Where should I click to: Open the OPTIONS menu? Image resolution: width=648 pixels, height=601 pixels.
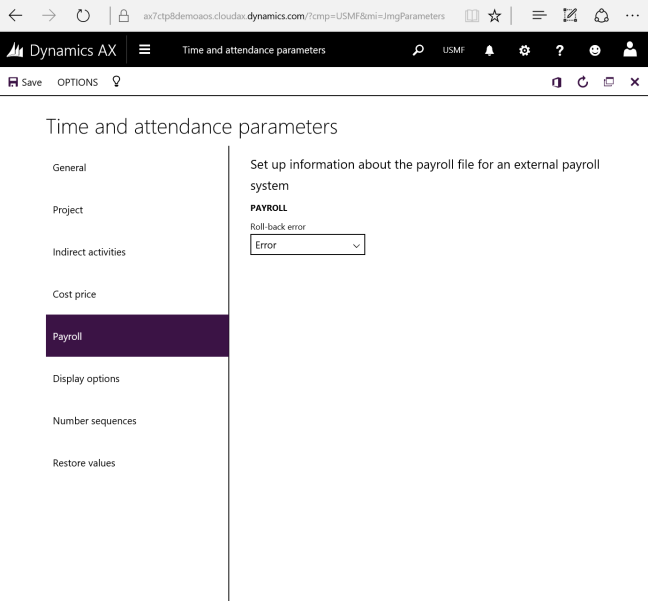[76, 82]
